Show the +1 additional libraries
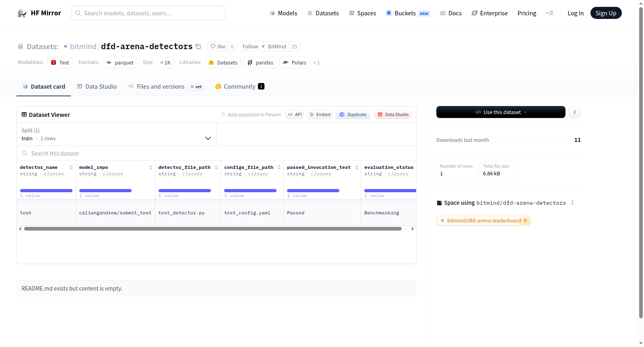 pos(316,62)
